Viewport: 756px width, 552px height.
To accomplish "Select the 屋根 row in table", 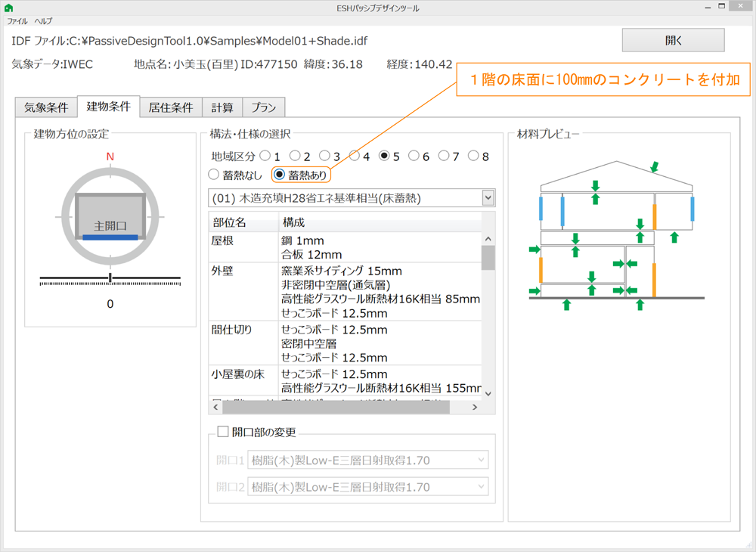I will point(345,247).
